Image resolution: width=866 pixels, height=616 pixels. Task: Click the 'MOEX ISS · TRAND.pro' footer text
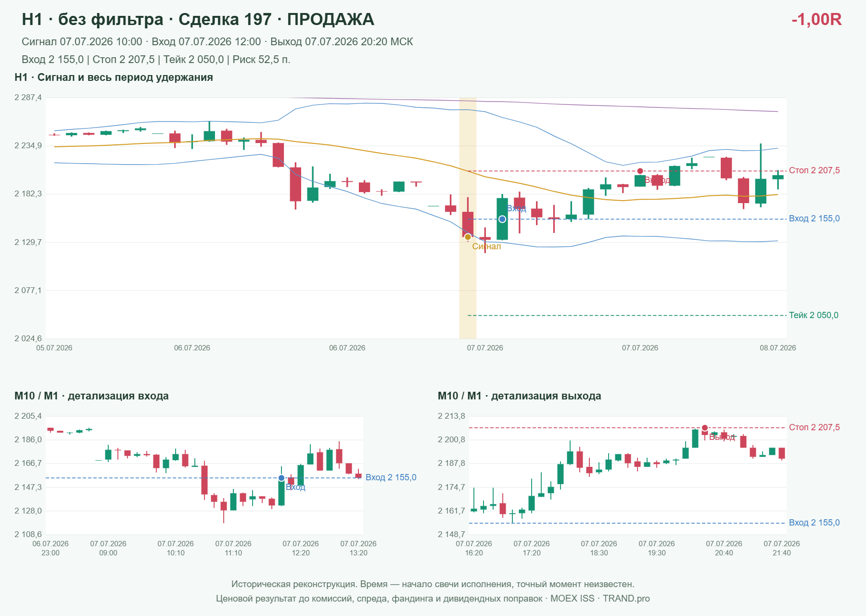(x=600, y=599)
